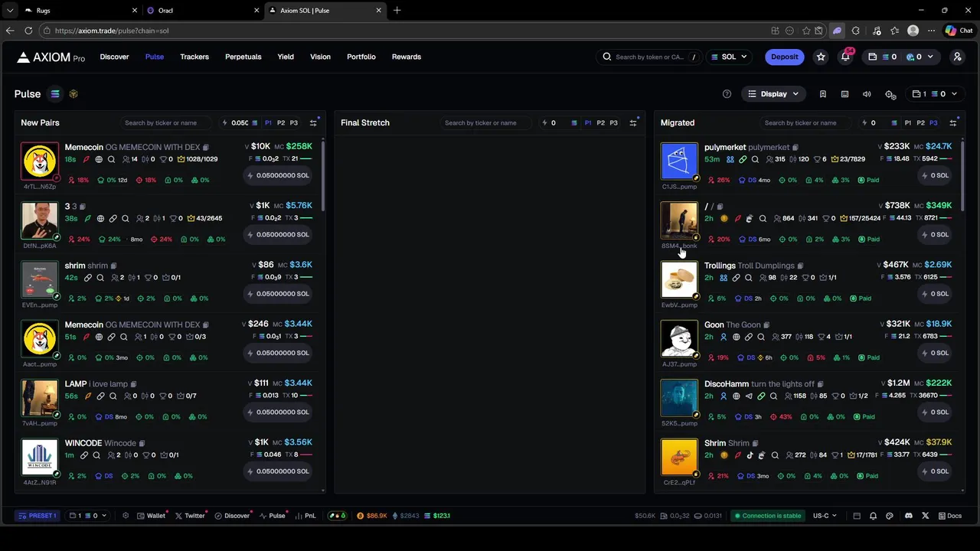Open Migrated filter sliders icon
The width and height of the screenshot is (980, 551).
(x=953, y=122)
